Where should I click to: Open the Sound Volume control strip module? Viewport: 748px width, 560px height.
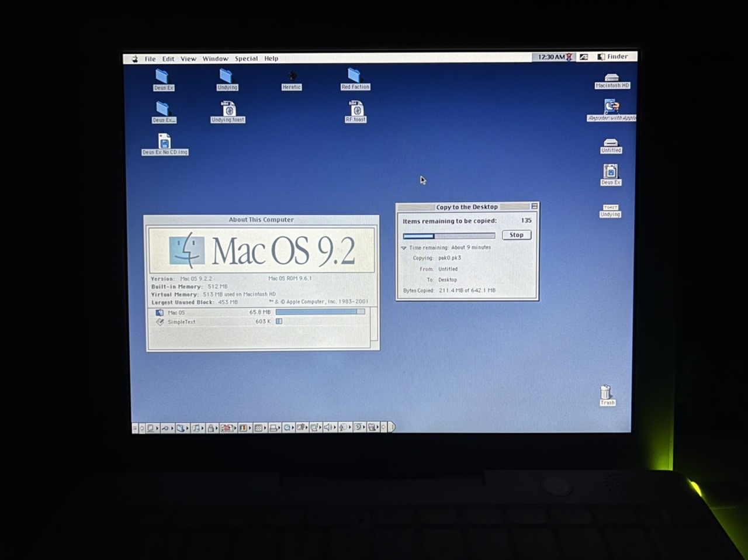tap(328, 427)
